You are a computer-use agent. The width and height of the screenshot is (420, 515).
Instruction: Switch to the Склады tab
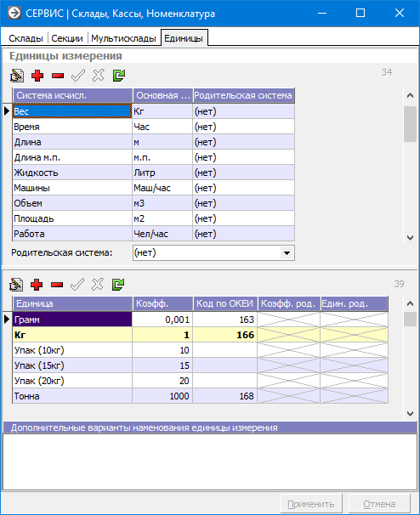[x=26, y=38]
